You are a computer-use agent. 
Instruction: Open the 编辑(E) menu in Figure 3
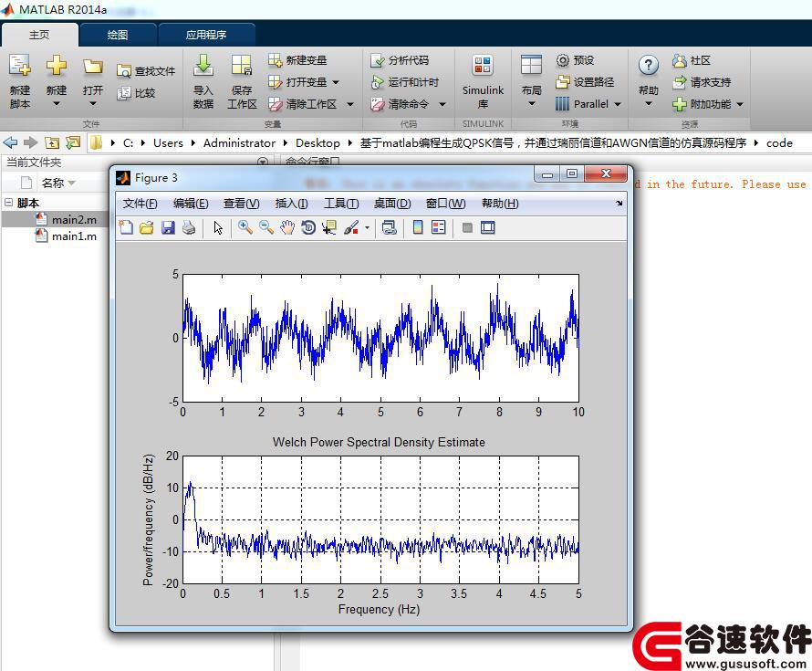[191, 203]
